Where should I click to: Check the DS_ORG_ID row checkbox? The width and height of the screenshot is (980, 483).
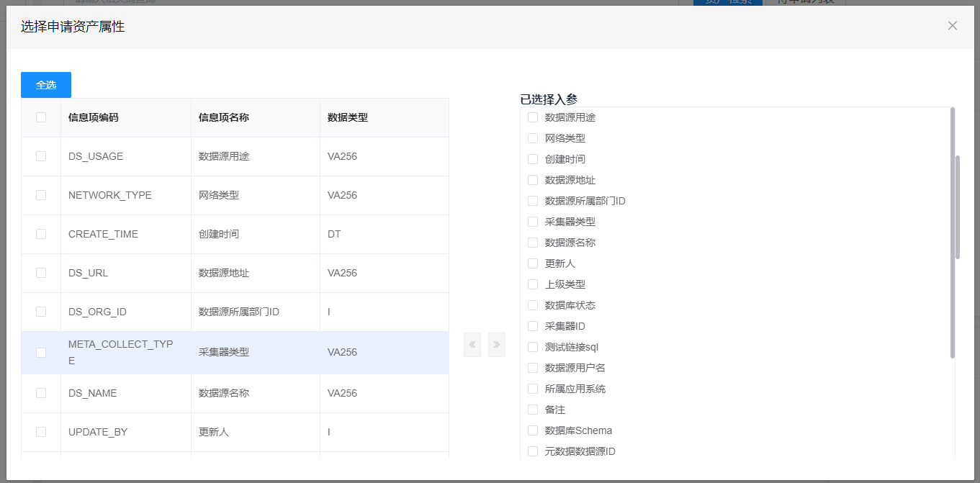41,312
